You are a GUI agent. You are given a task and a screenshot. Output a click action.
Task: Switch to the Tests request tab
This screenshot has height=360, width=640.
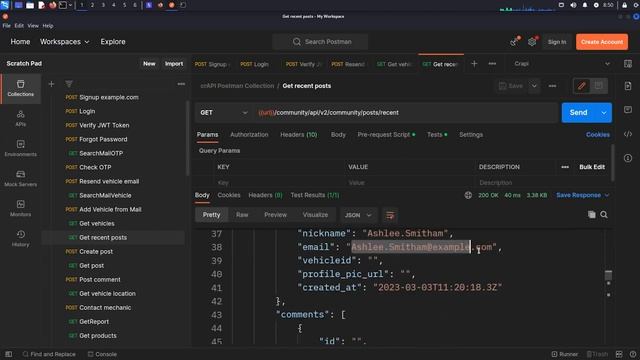tap(437, 135)
